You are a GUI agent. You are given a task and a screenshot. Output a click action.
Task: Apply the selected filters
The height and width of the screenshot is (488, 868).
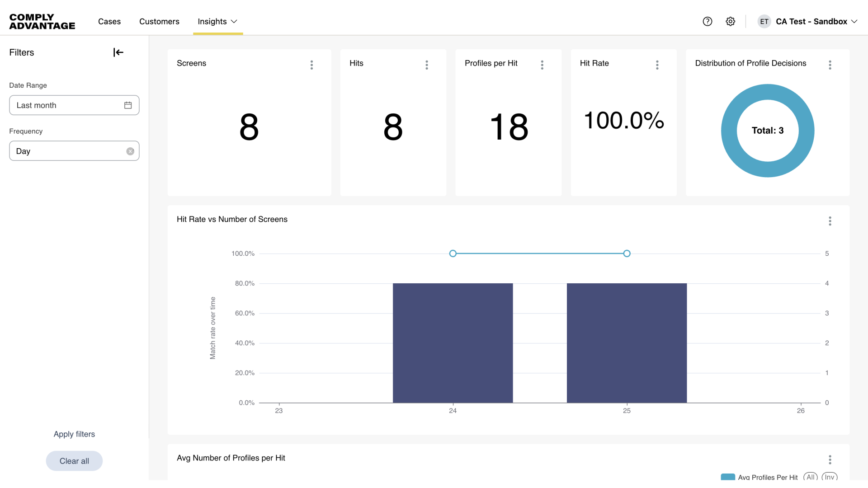tap(74, 434)
